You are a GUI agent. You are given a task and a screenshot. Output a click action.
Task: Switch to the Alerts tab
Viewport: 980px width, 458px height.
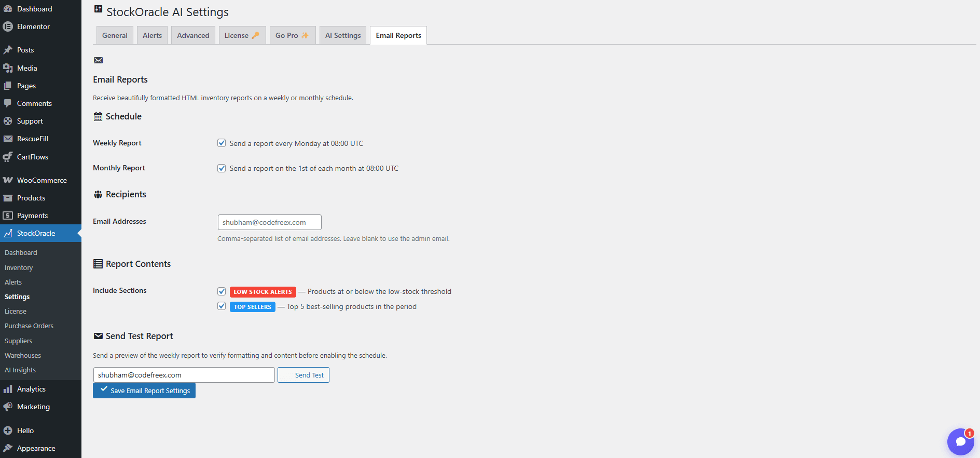[x=153, y=35]
